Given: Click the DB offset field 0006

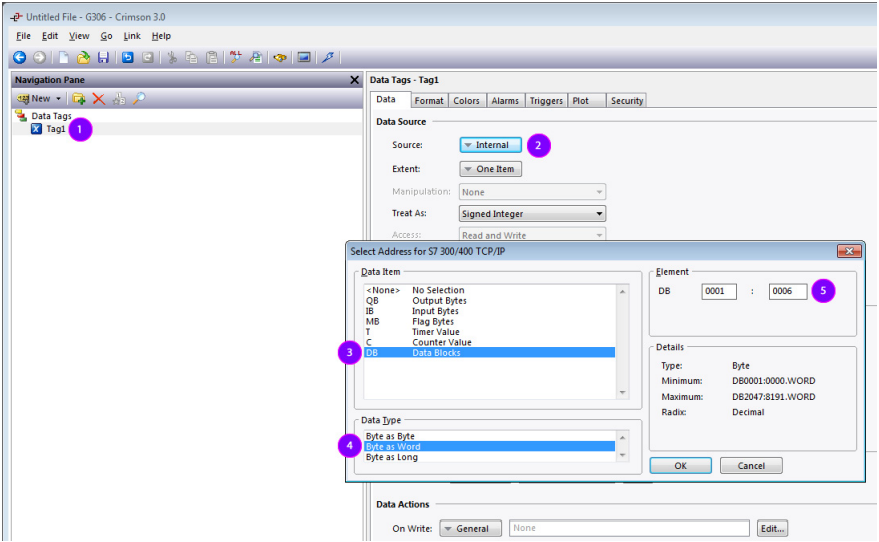Looking at the screenshot, I should pos(788,291).
